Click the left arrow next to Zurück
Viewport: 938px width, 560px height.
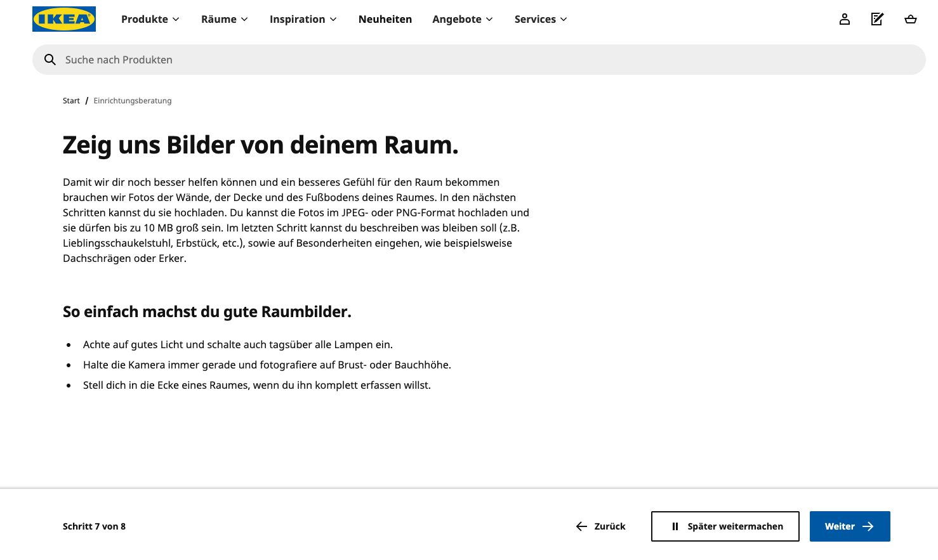click(581, 526)
